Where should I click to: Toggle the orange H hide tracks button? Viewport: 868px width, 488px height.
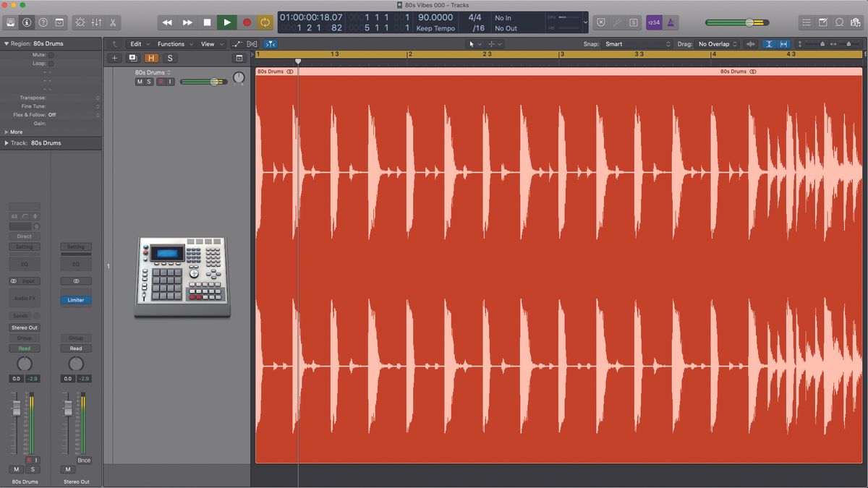coord(152,57)
